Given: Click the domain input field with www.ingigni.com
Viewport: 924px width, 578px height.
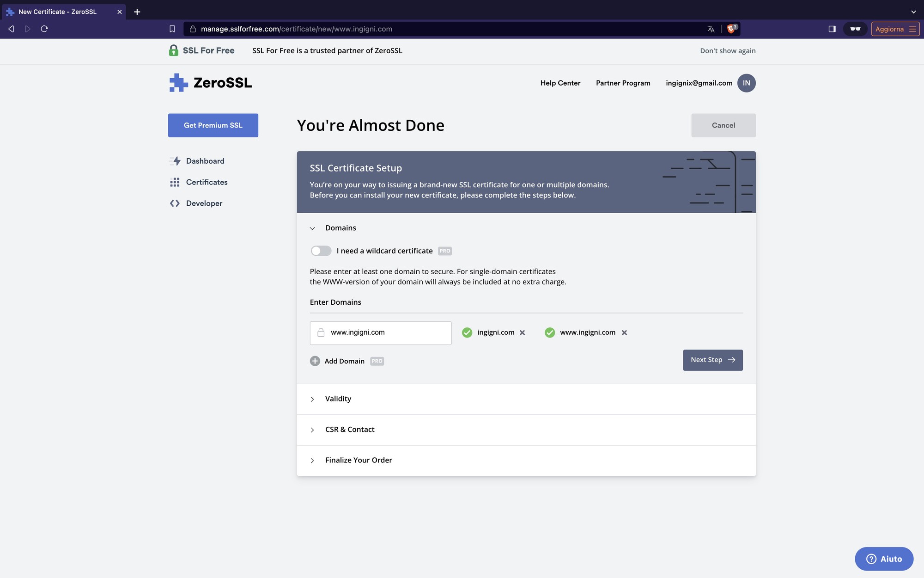Looking at the screenshot, I should coord(381,333).
